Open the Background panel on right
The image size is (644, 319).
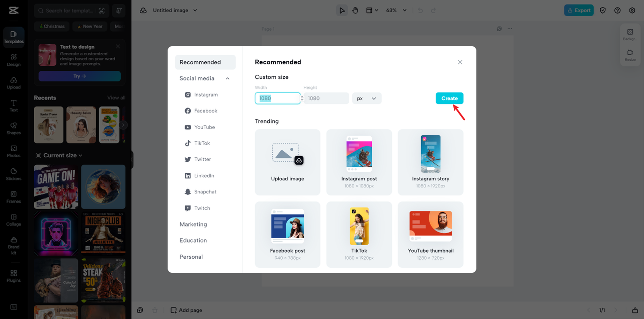pyautogui.click(x=630, y=35)
